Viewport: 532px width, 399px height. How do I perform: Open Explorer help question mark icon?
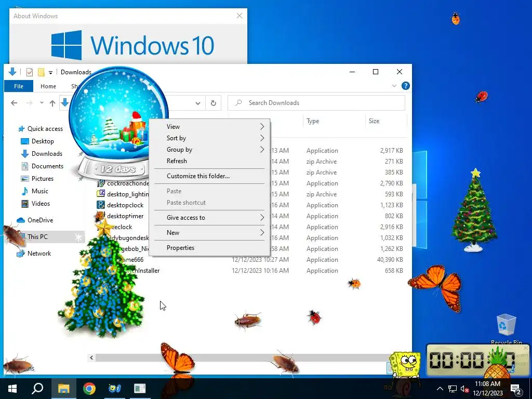coord(405,86)
